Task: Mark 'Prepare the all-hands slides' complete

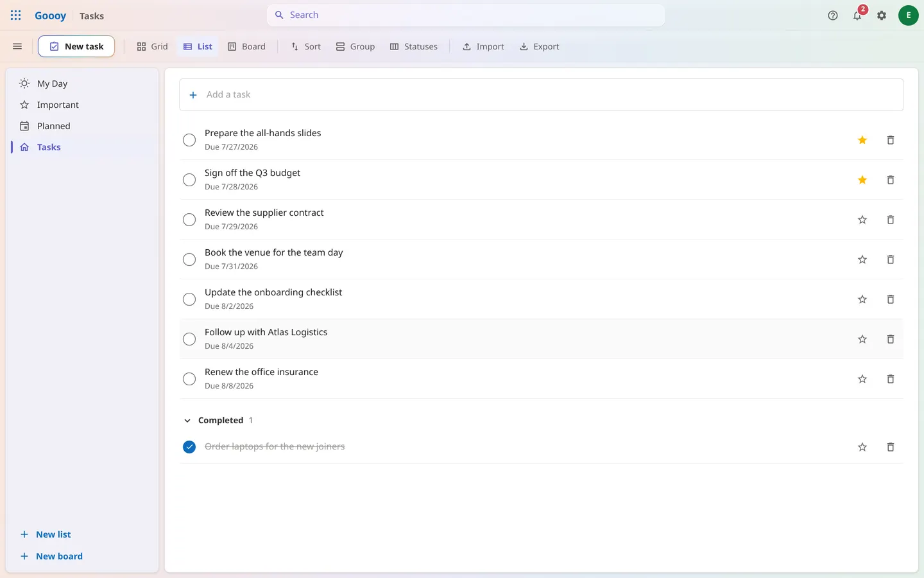Action: pyautogui.click(x=189, y=140)
